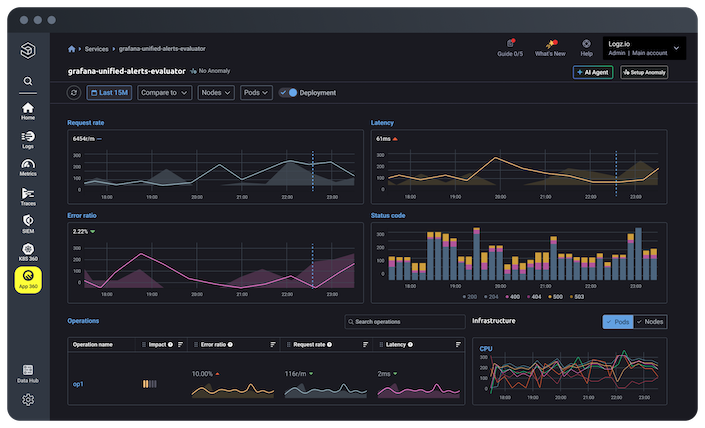705x428 pixels.
Task: Click Services in the breadcrumb
Action: (x=96, y=48)
